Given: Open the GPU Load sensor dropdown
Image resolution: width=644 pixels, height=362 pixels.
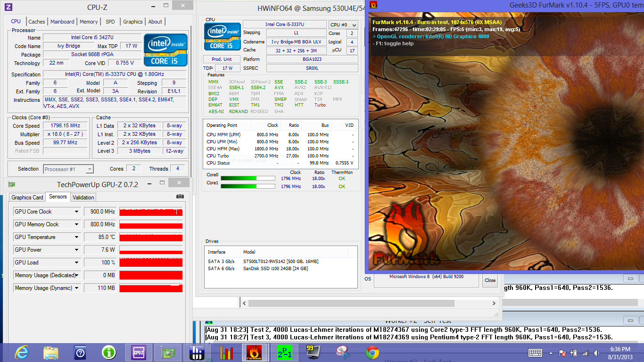Looking at the screenshot, I should click(x=77, y=263).
